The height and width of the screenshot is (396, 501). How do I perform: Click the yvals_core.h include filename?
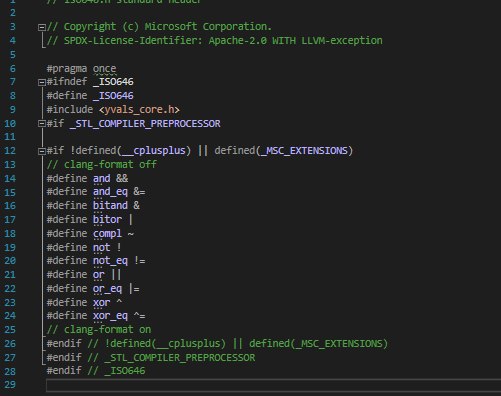pyautogui.click(x=139, y=110)
